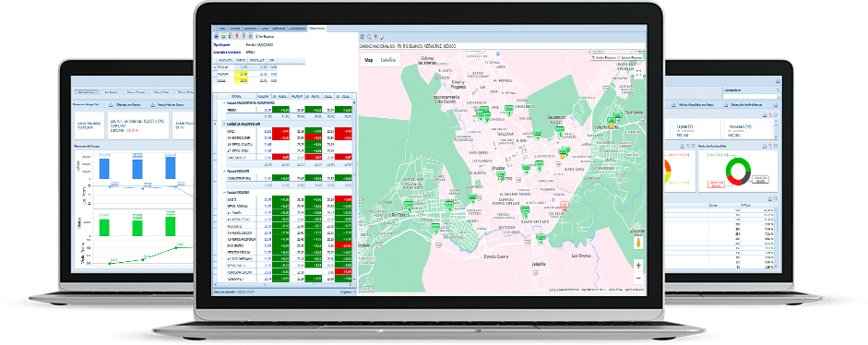The width and height of the screenshot is (868, 345).
Task: Zoom out with the map minus button
Action: point(638,277)
